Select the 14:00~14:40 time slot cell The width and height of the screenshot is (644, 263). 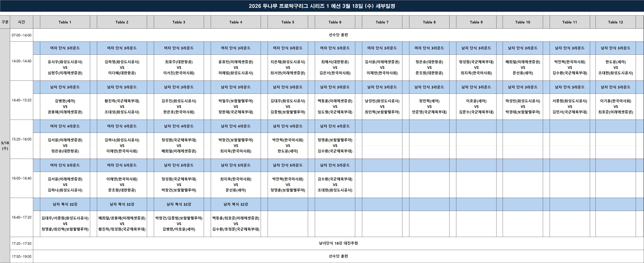[21, 61]
